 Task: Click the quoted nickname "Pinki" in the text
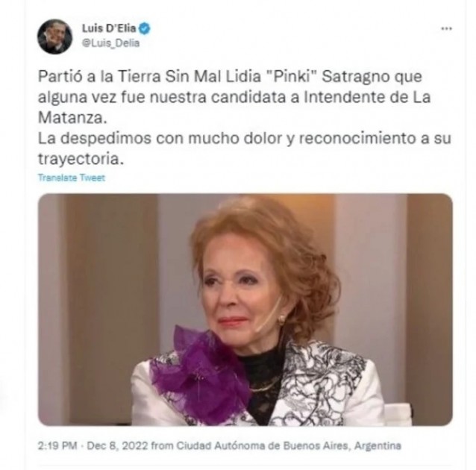[292, 76]
